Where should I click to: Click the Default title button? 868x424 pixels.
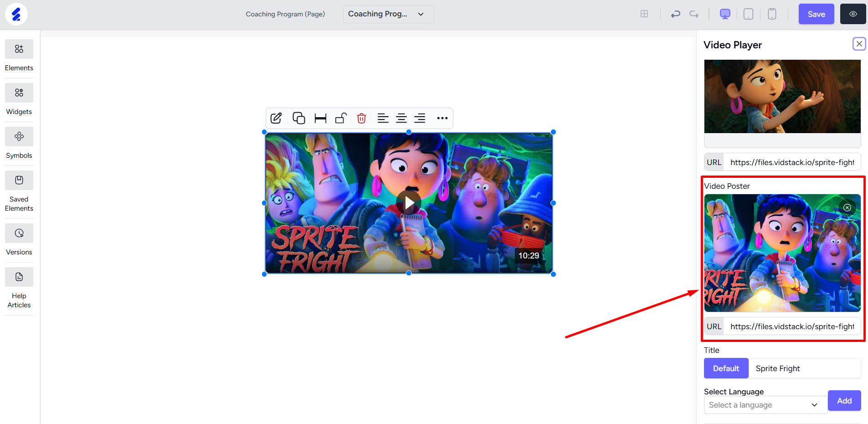pyautogui.click(x=726, y=368)
